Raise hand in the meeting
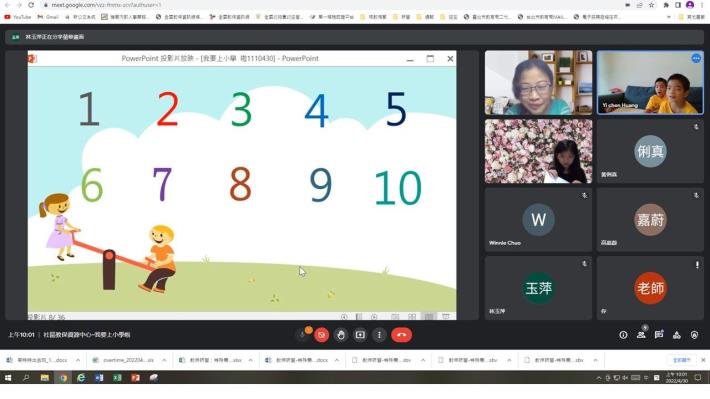Screen dimensions: 710x399 (341, 335)
